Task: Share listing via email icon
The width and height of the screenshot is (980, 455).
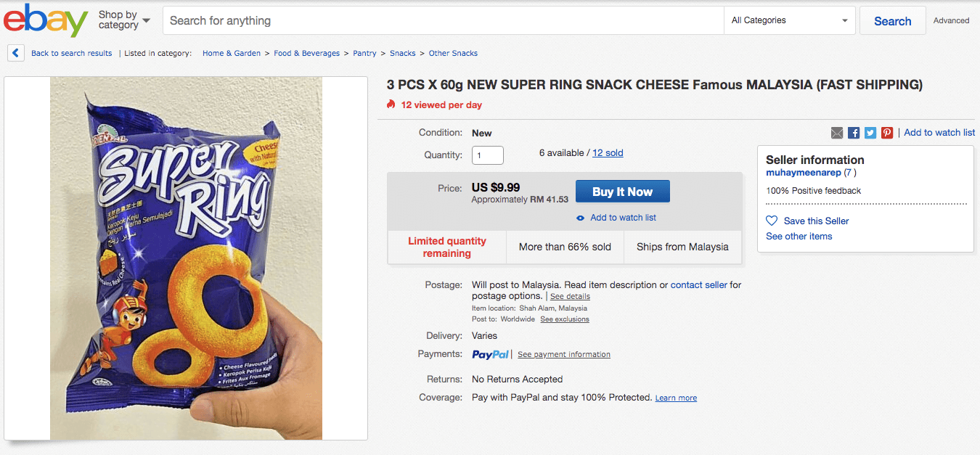Action: (x=837, y=133)
